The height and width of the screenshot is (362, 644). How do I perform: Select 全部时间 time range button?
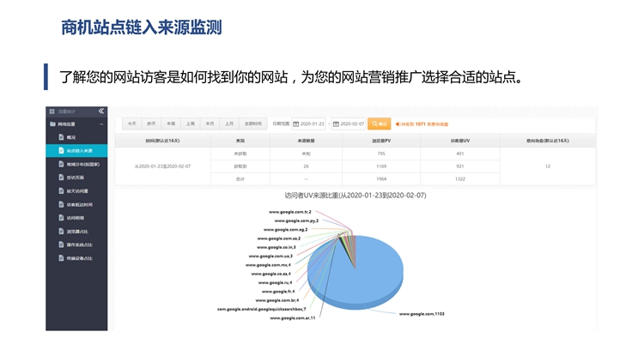click(x=252, y=124)
